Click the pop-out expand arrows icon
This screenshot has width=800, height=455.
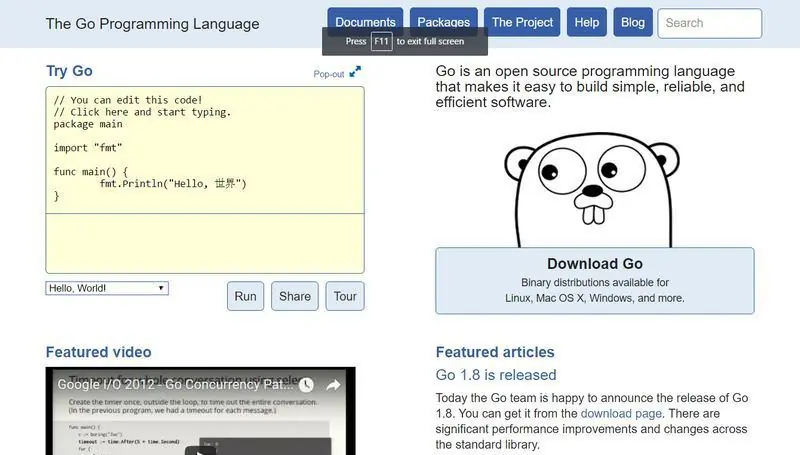[x=355, y=72]
